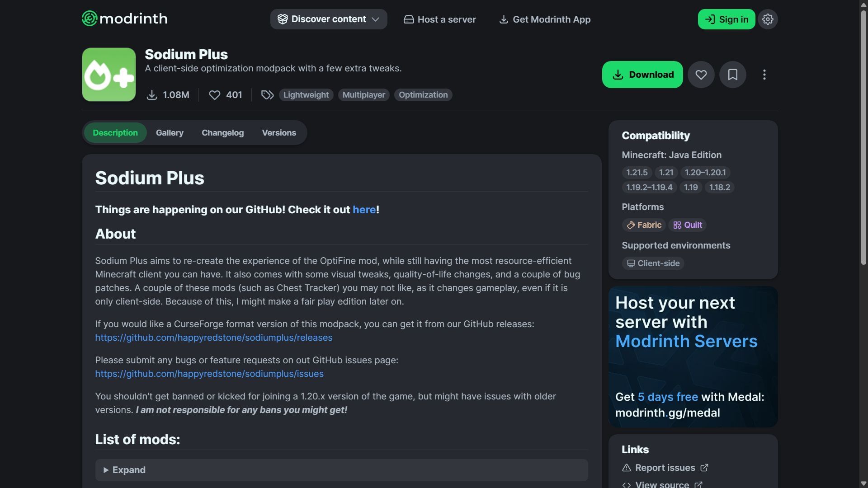
Task: Click the Sodium Plus project icon
Action: click(109, 75)
